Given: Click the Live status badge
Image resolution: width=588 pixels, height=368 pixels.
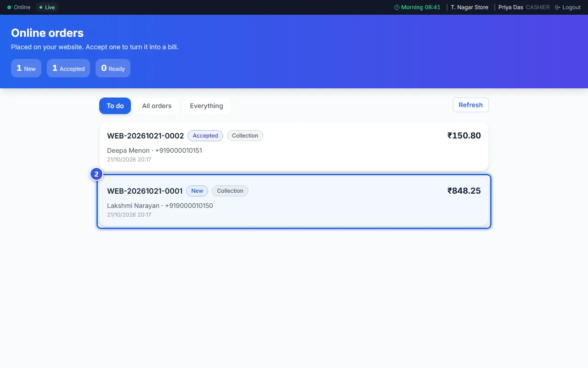Looking at the screenshot, I should 47,7.
